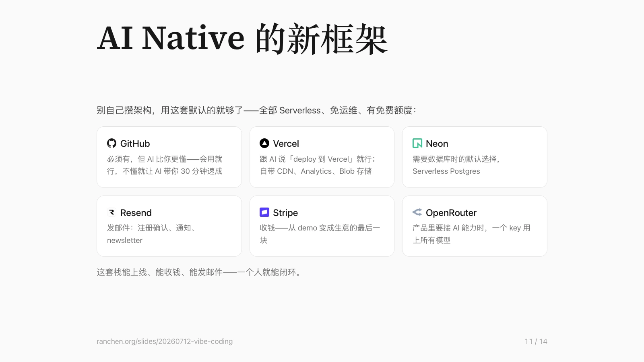Viewport: 644px width, 362px height.
Task: Click the Vercel description mentioning CDN, Analytics, Blob
Action: [x=318, y=165]
